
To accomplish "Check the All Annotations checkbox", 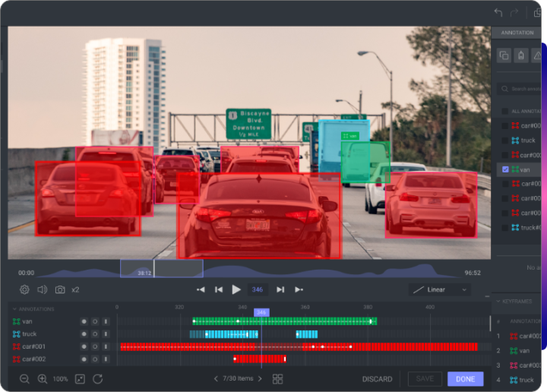I will (504, 111).
